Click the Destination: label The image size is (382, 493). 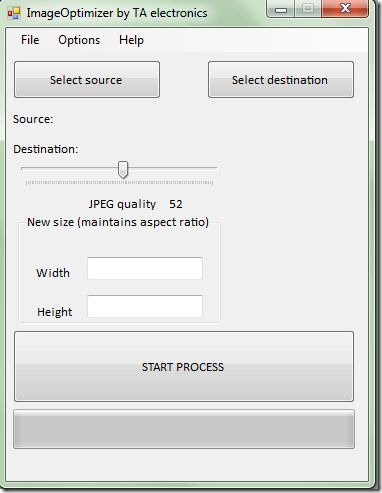[x=46, y=149]
